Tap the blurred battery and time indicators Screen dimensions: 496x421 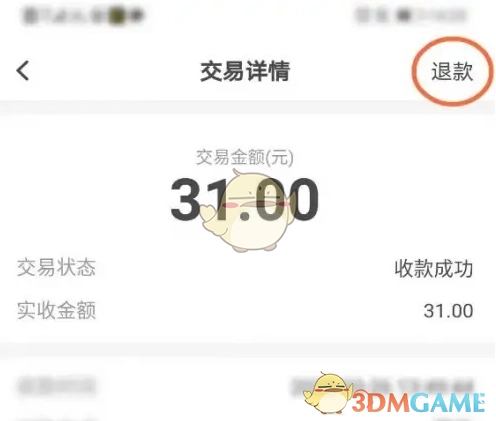click(x=411, y=15)
